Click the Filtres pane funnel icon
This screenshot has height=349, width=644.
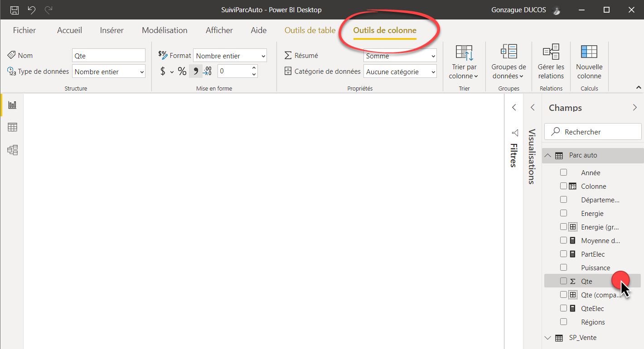tap(515, 133)
